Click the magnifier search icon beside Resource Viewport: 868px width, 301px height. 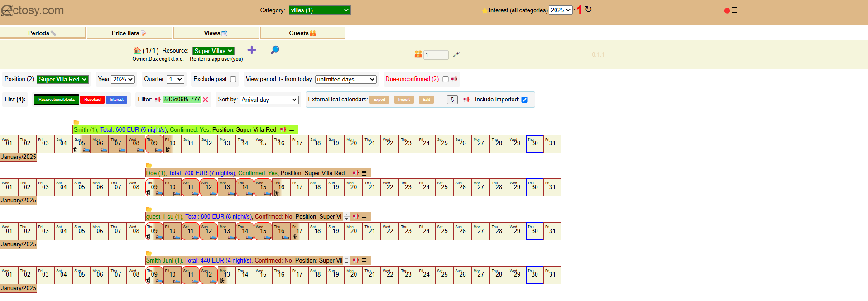274,50
